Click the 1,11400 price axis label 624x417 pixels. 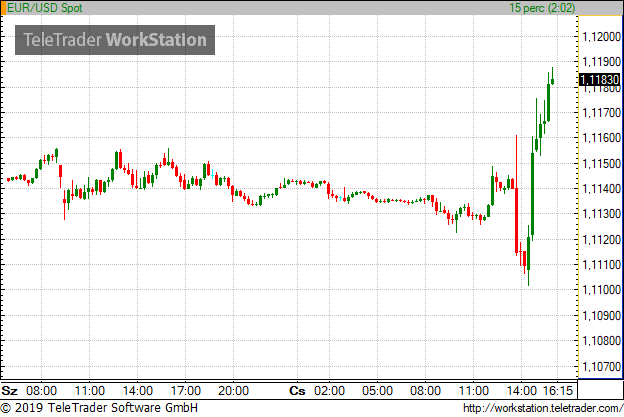coord(601,189)
